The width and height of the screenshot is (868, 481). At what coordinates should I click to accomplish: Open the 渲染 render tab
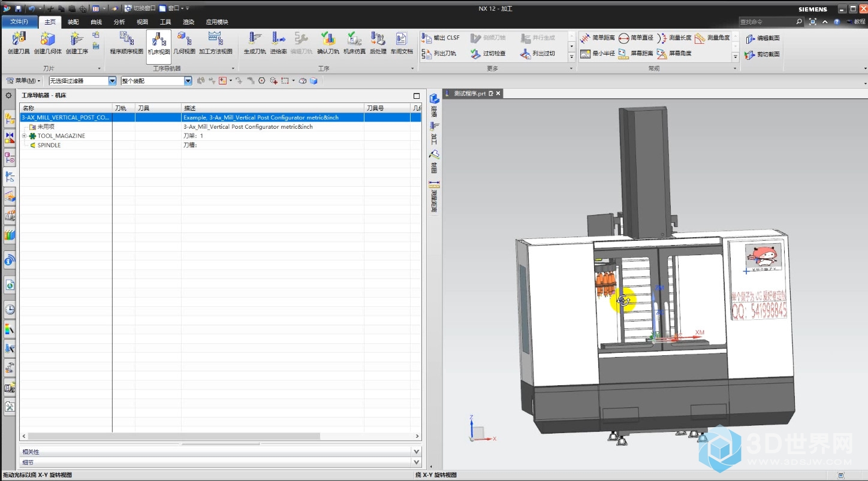(x=188, y=22)
